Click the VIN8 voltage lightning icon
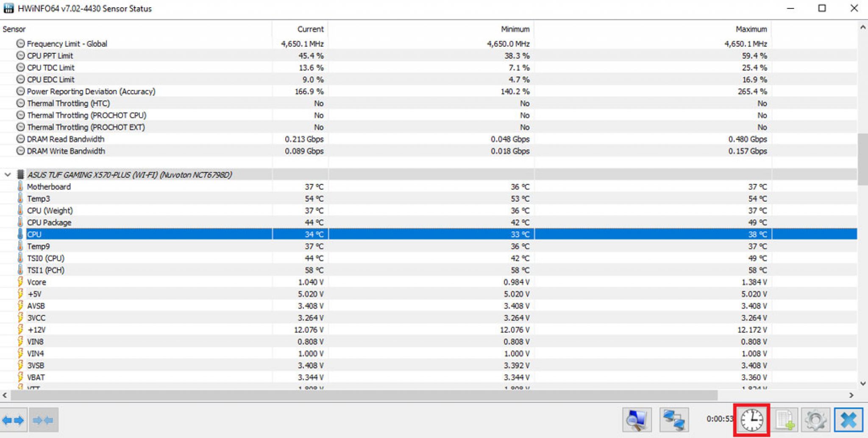 tap(20, 341)
